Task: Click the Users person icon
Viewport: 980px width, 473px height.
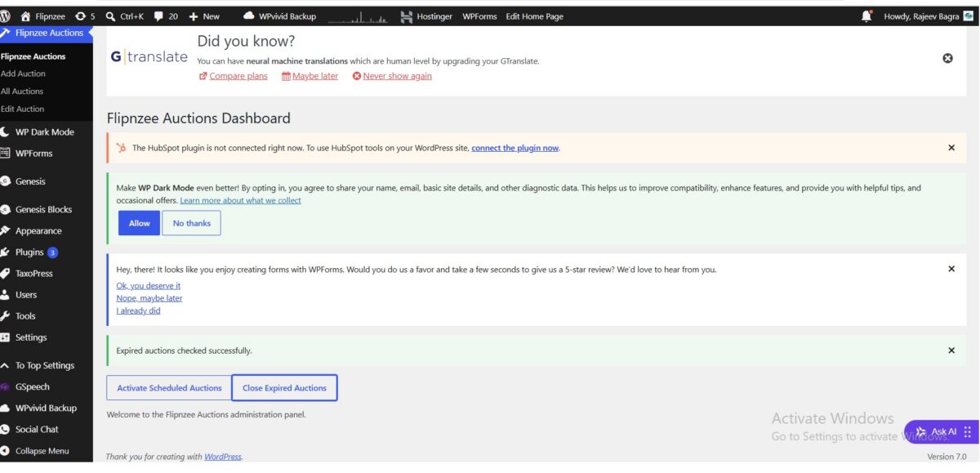Action: tap(6, 295)
